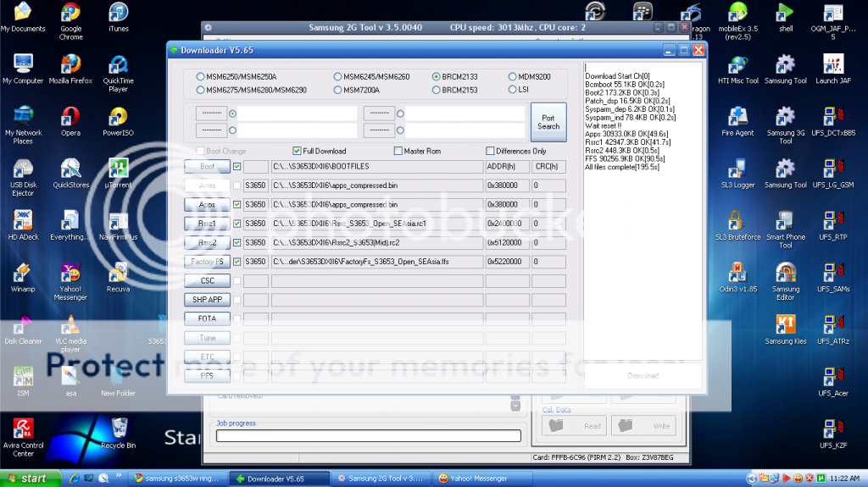
Task: Open the Windows start menu
Action: pos(31,479)
